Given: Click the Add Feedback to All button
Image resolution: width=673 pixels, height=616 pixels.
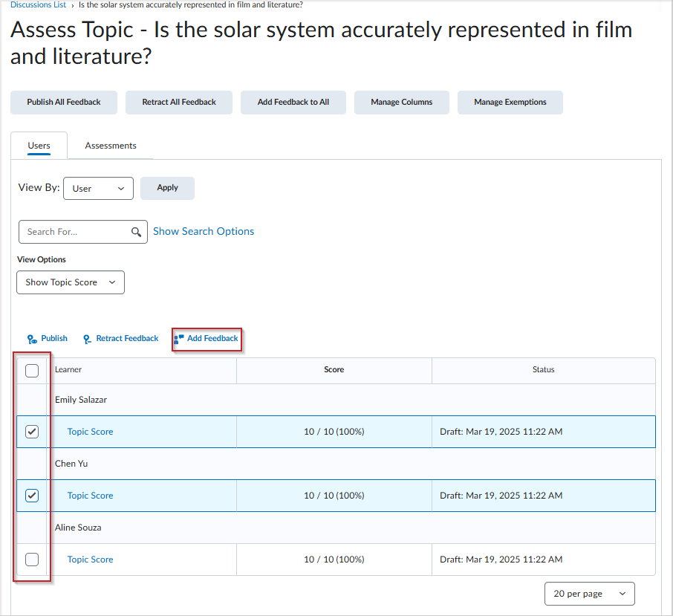Looking at the screenshot, I should [293, 102].
